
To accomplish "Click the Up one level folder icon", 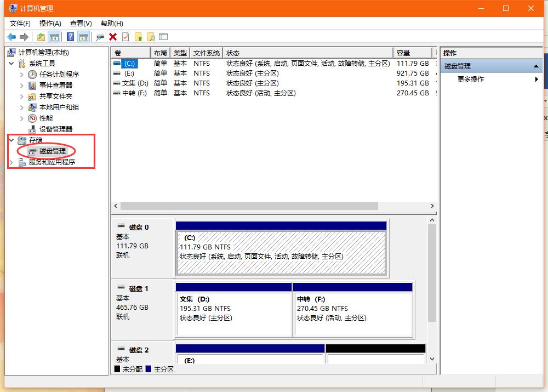I will [41, 37].
